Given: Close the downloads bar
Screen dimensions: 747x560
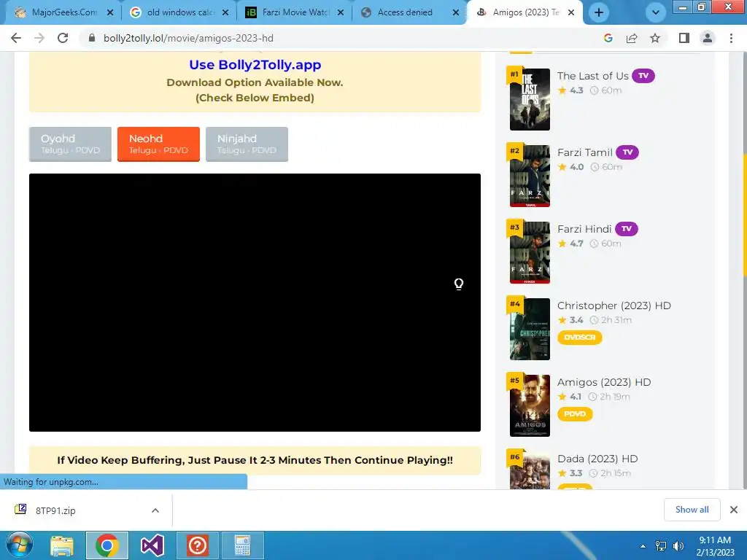Looking at the screenshot, I should pos(734,510).
